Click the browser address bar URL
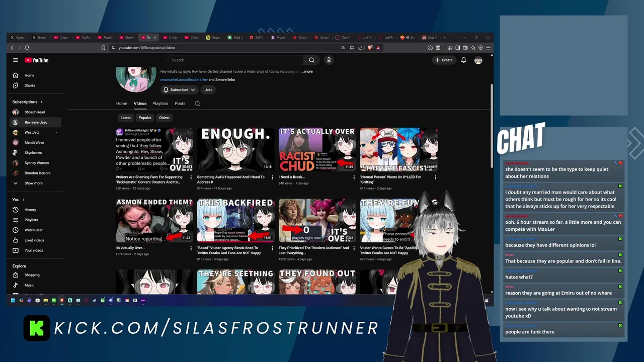Image resolution: width=644 pixels, height=362 pixels. click(x=147, y=48)
